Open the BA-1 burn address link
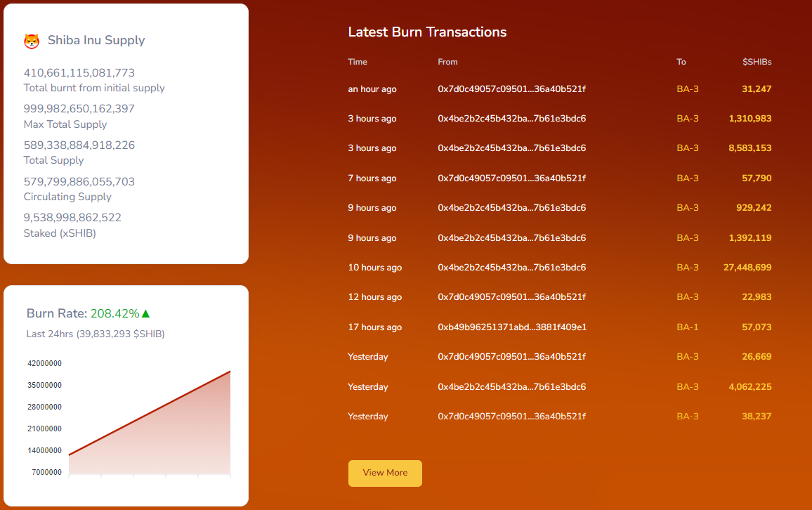The image size is (812, 510). coord(688,327)
